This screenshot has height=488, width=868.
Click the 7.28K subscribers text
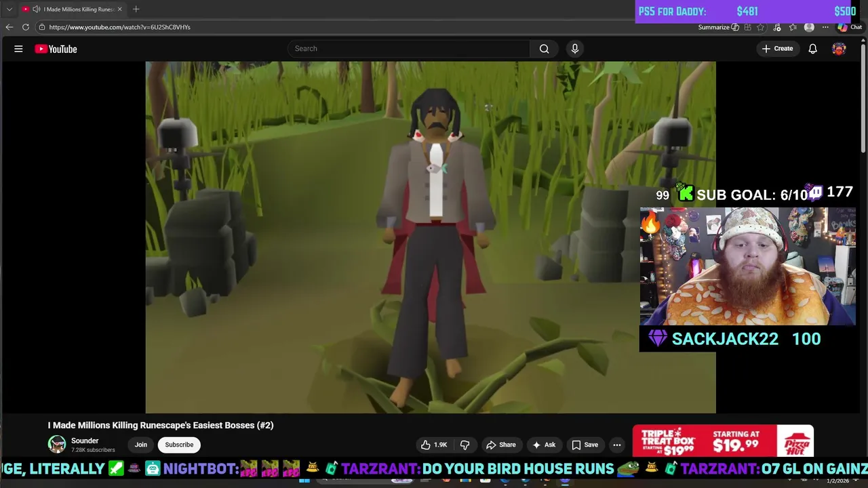click(x=93, y=450)
